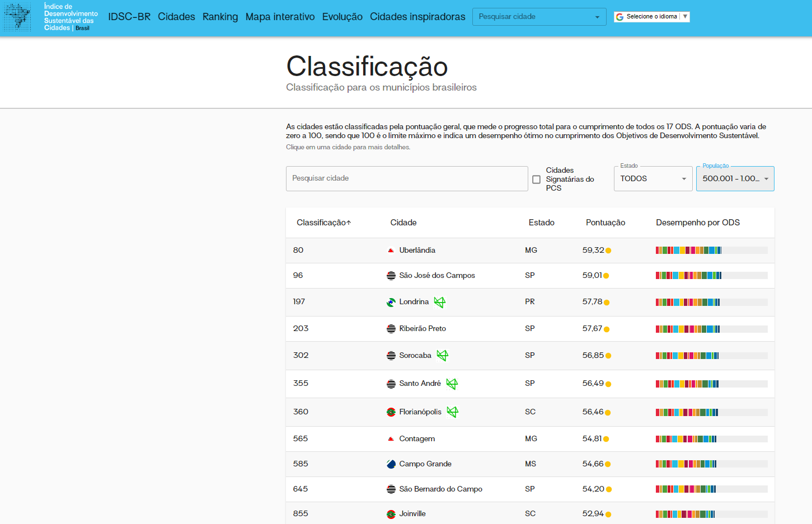812x524 pixels.
Task: Click the yellow score dot next to 59,32
Action: pos(608,251)
